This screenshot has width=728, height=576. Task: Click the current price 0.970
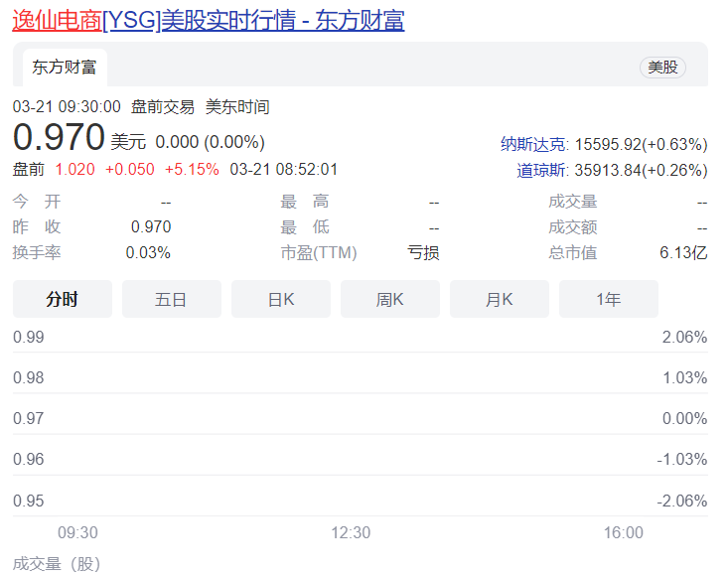point(59,137)
